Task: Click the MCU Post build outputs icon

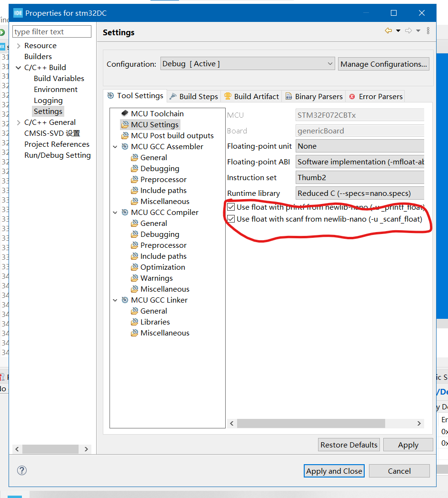Action: tap(125, 136)
